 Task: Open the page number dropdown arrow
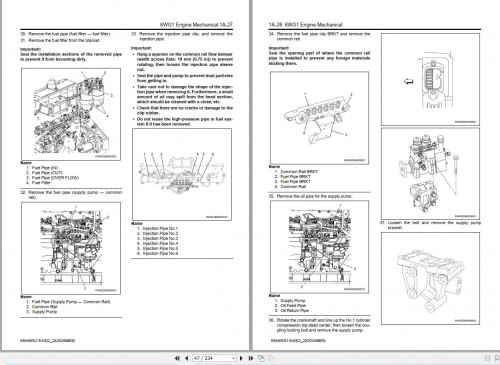tap(233, 358)
